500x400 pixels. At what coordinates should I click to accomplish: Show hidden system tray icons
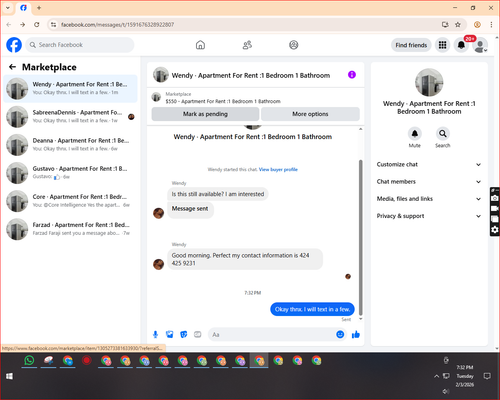click(436, 376)
